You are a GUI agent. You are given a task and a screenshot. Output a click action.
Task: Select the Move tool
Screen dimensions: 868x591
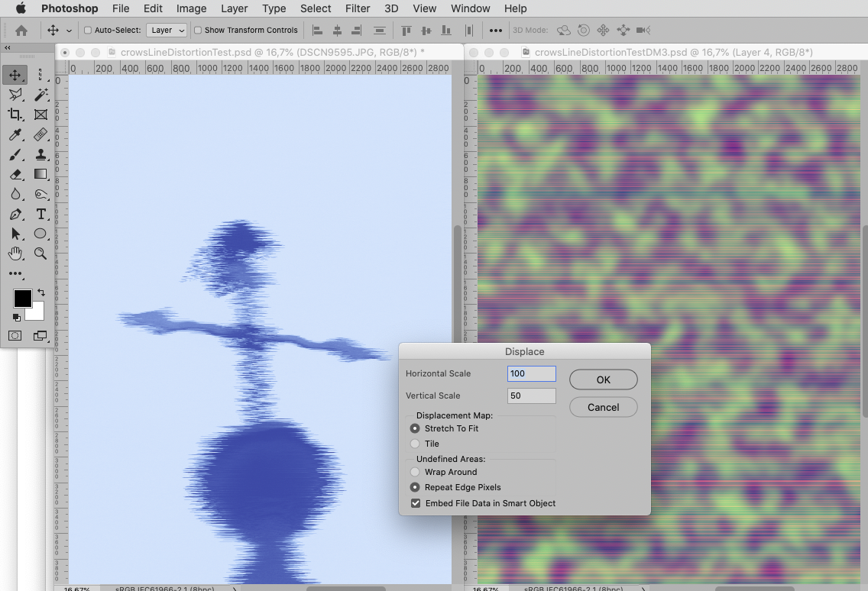[x=15, y=76]
